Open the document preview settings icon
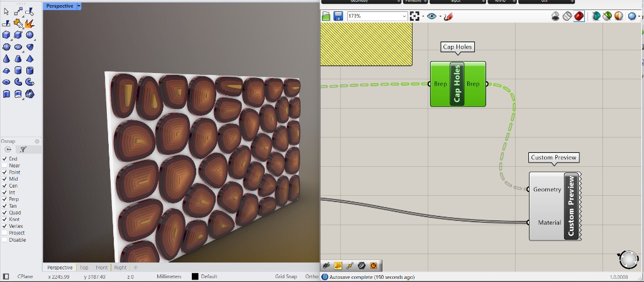The image size is (644, 282). (x=608, y=16)
